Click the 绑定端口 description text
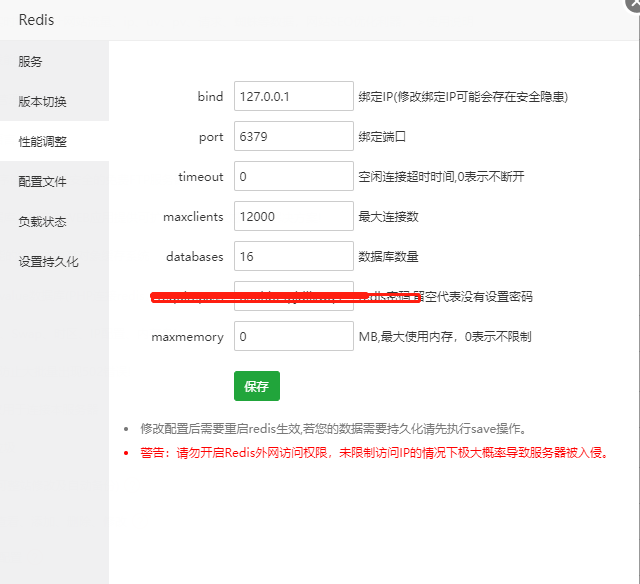The width and height of the screenshot is (640, 584). pos(382,137)
